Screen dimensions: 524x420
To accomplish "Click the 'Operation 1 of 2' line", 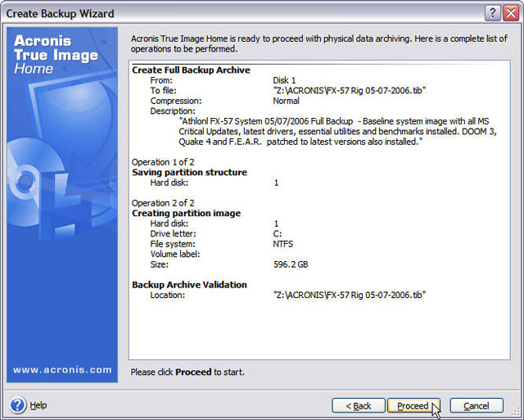I will (163, 162).
